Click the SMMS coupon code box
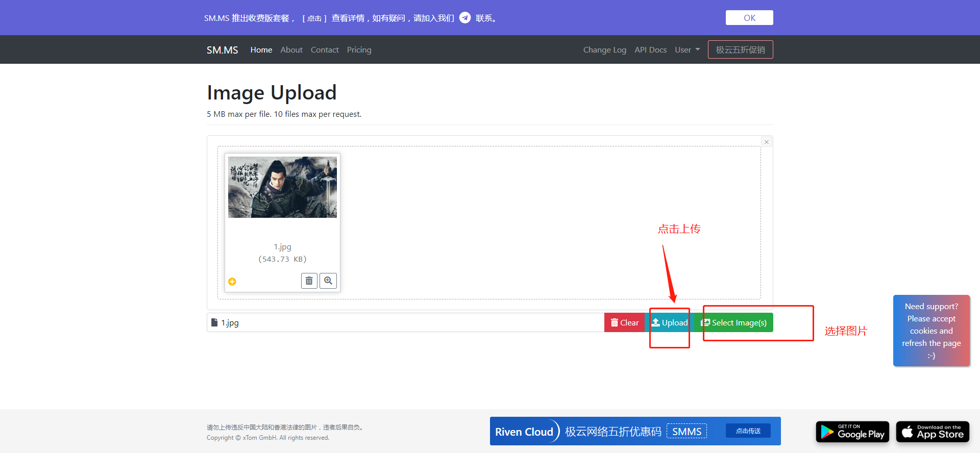This screenshot has height=453, width=980. pyautogui.click(x=687, y=432)
